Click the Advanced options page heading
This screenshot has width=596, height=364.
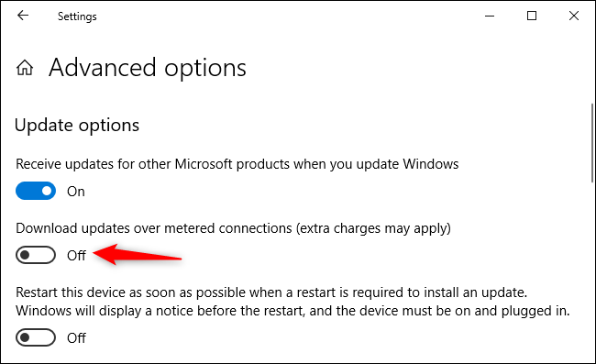click(x=148, y=69)
